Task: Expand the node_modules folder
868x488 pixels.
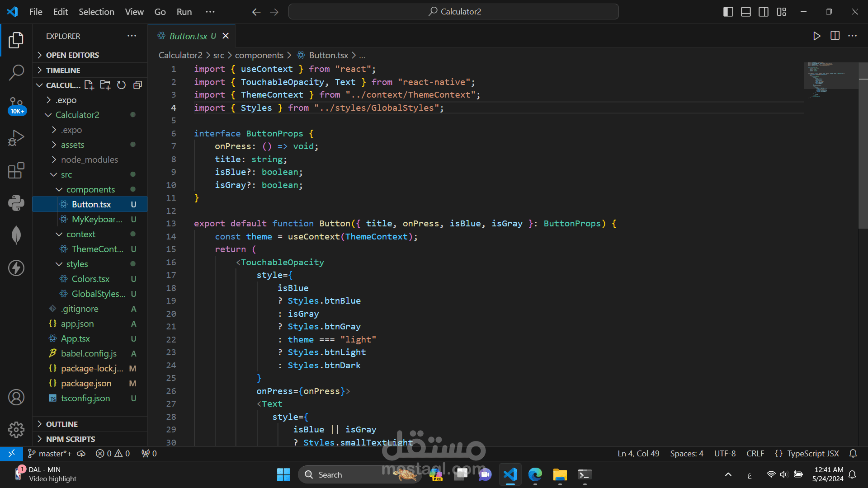Action: [x=89, y=160]
